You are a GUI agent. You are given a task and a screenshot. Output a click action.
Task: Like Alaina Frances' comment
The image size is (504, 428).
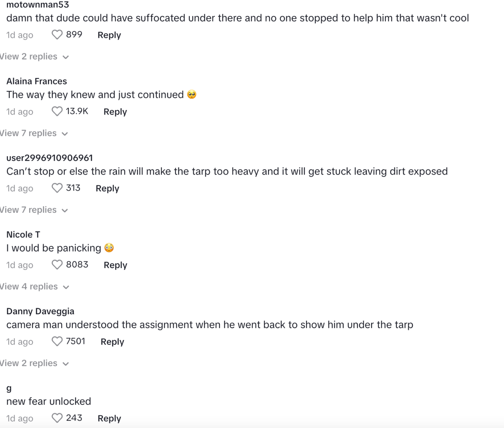(57, 111)
